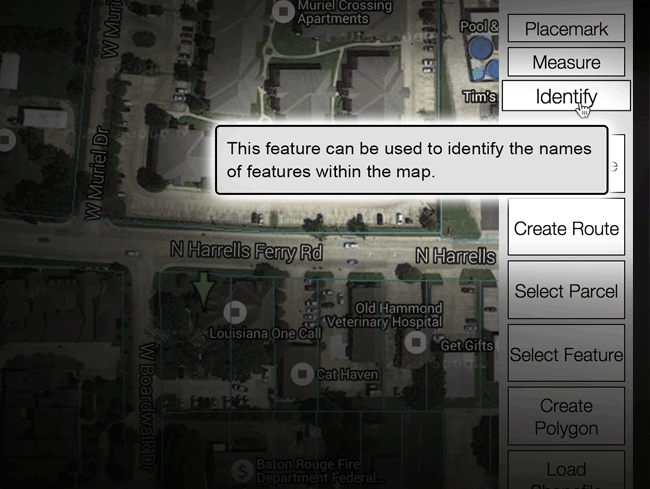Click the N Harrells Ferry Rd street label

point(246,252)
